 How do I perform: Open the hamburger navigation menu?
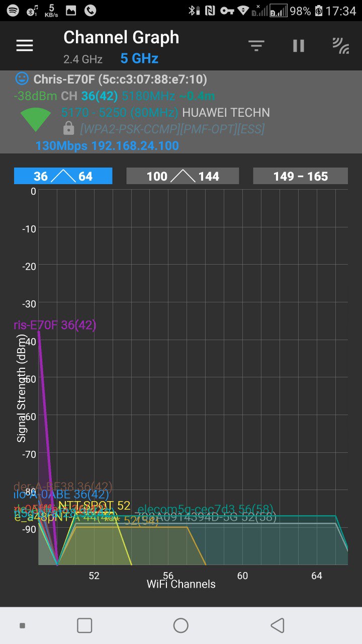coord(25,46)
